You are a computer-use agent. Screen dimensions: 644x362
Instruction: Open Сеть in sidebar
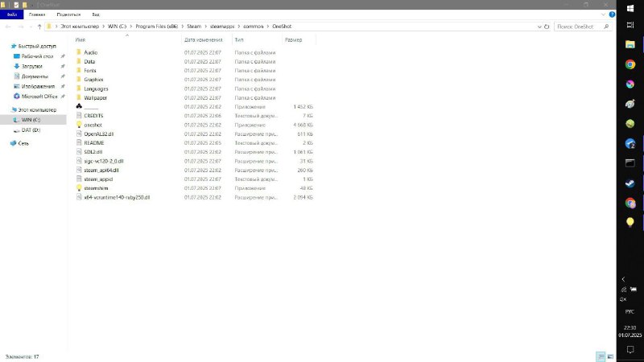(x=23, y=143)
